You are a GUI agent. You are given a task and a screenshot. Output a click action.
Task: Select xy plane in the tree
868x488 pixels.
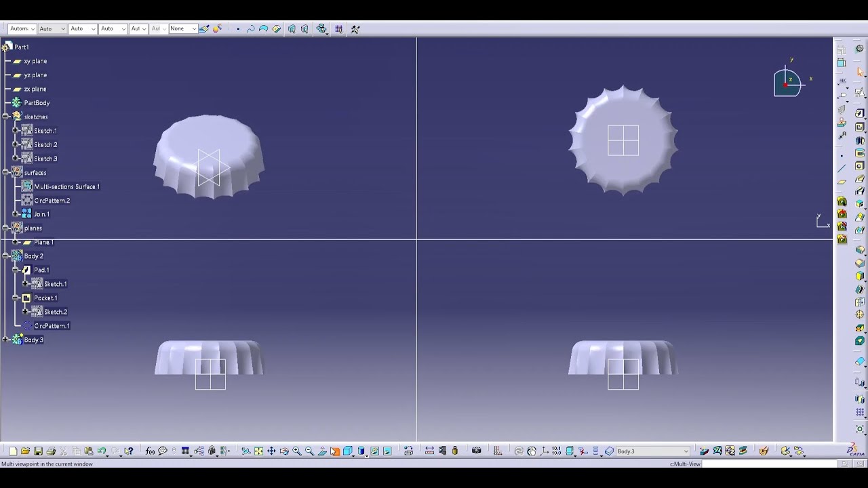pyautogui.click(x=35, y=61)
